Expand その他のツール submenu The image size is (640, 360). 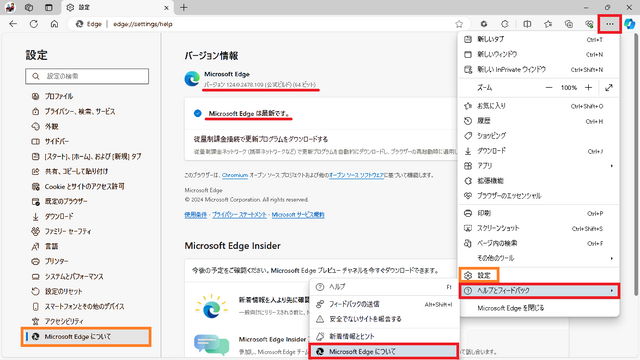click(539, 258)
